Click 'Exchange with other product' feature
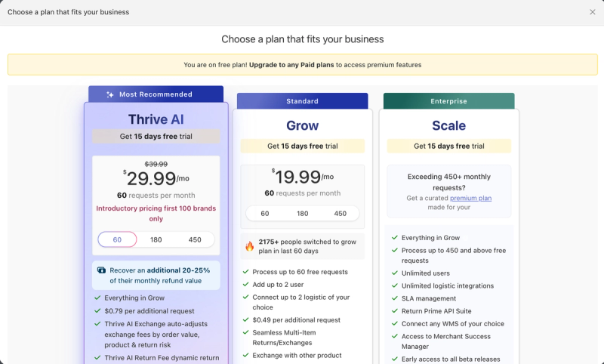 point(297,355)
